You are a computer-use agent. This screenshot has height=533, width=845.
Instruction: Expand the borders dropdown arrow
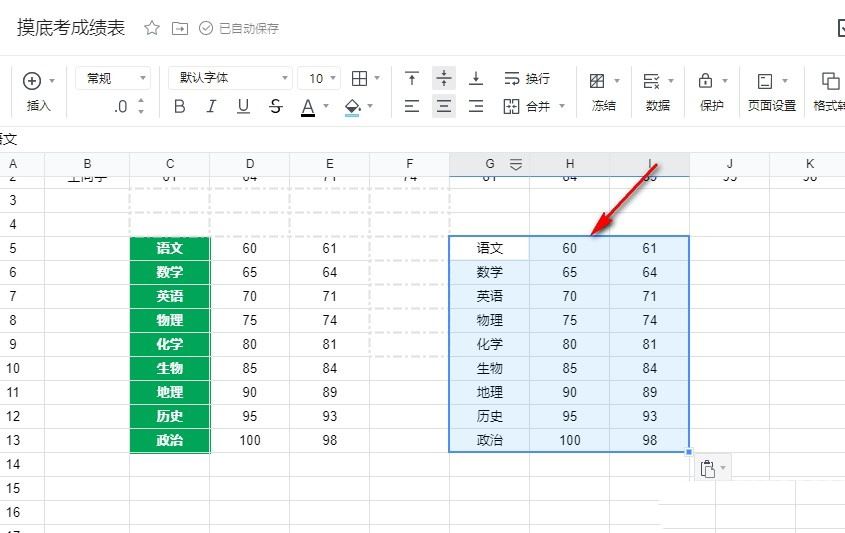click(x=377, y=78)
